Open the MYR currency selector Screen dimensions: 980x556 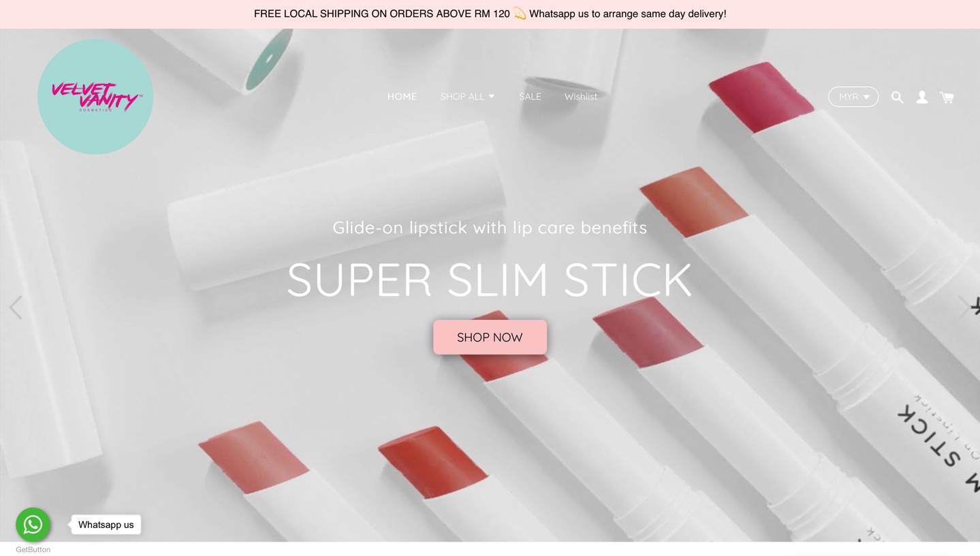tap(853, 97)
